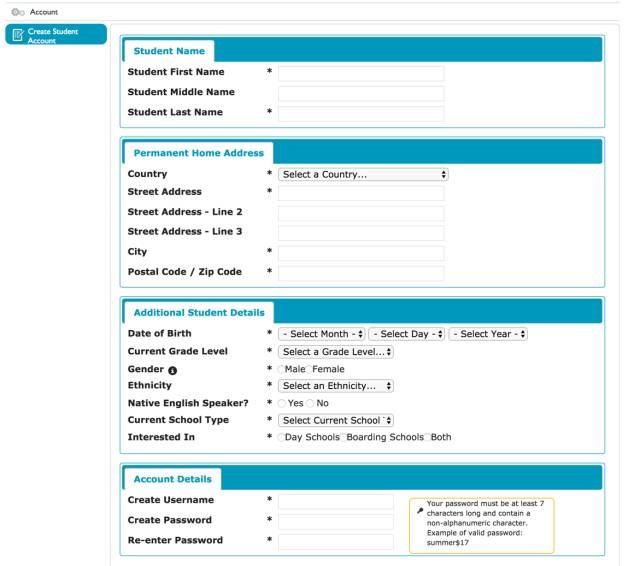Viewport: 640px width, 566px height.
Task: Select Boarding Schools interest option
Action: point(342,437)
